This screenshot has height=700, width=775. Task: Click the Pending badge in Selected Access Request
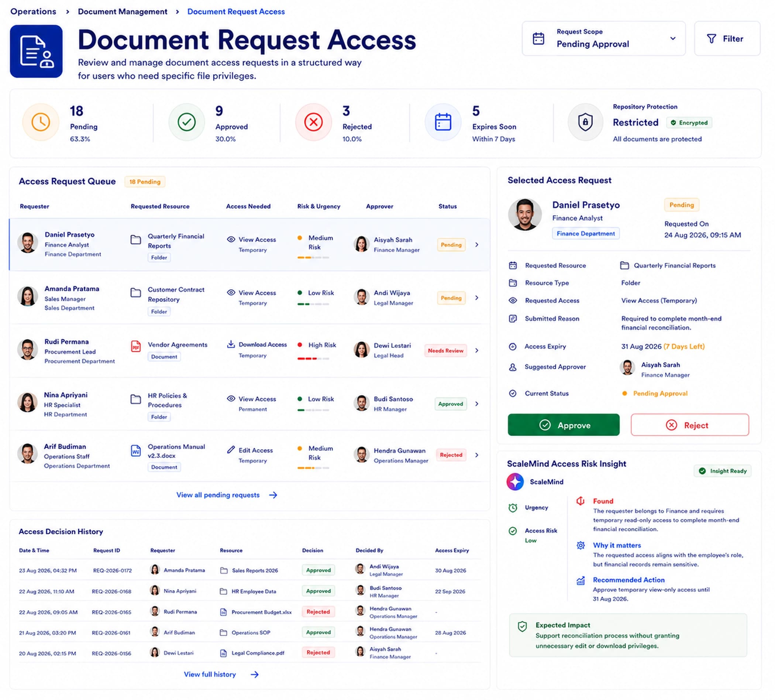(x=682, y=205)
